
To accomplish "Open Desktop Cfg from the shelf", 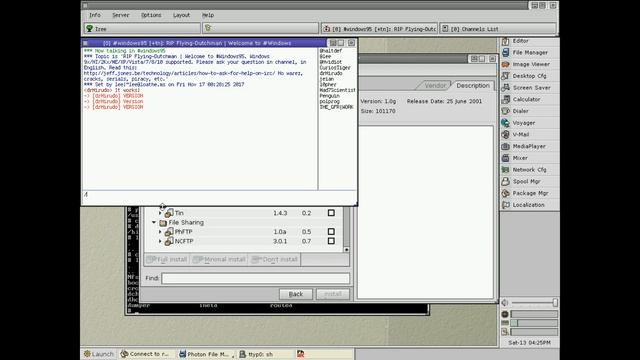I will click(x=529, y=76).
